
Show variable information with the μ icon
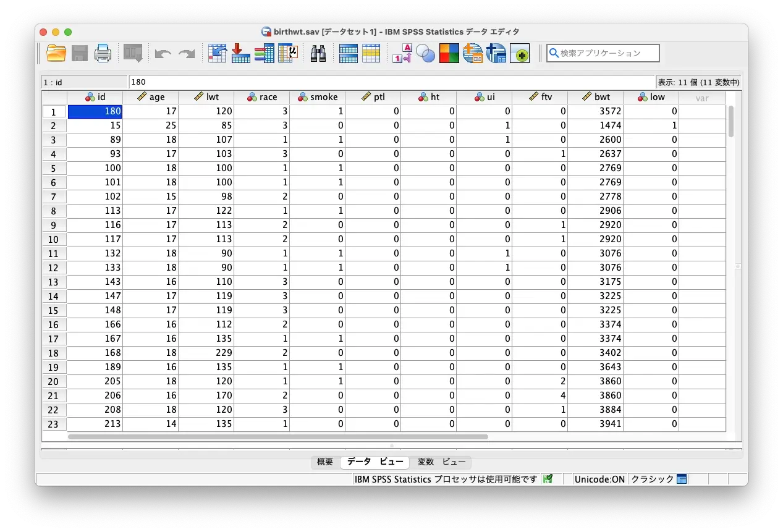(x=288, y=53)
